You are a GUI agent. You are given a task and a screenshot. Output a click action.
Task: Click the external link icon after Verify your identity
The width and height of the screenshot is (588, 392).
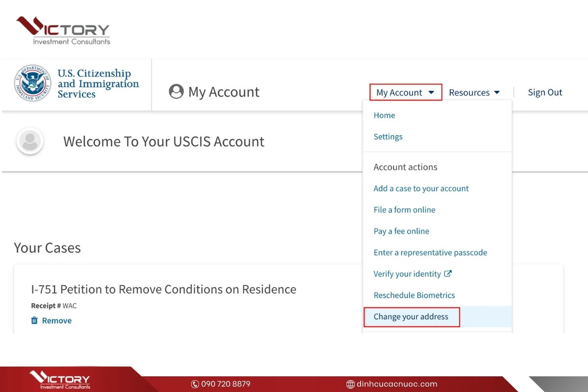point(448,273)
